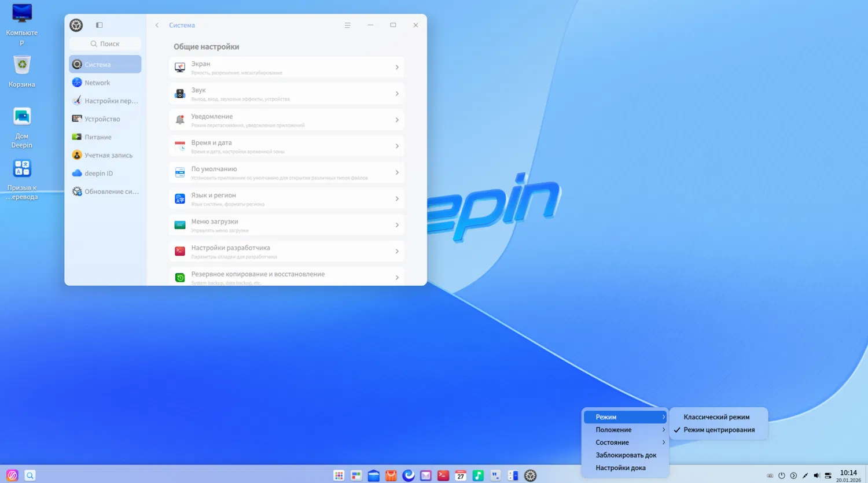Open Режим submenu in dock context menu
Viewport: 868px width, 483px height.
pyautogui.click(x=625, y=417)
